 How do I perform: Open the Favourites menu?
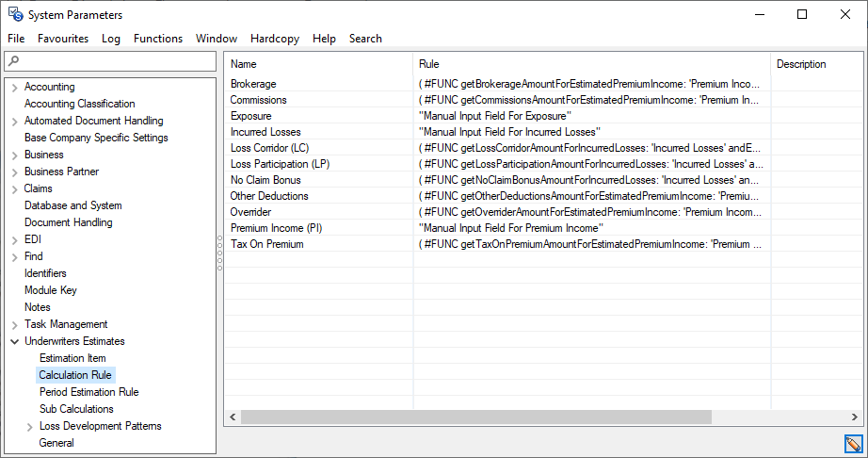tap(63, 39)
